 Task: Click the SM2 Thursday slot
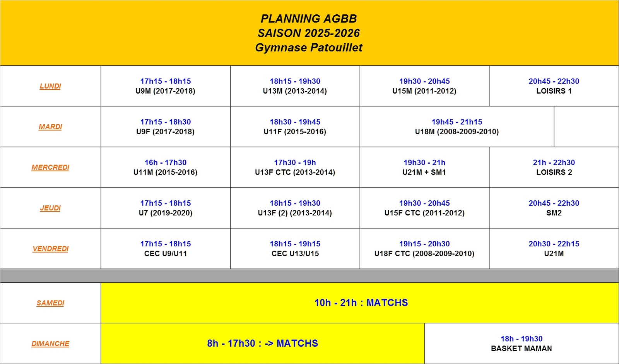[554, 208]
